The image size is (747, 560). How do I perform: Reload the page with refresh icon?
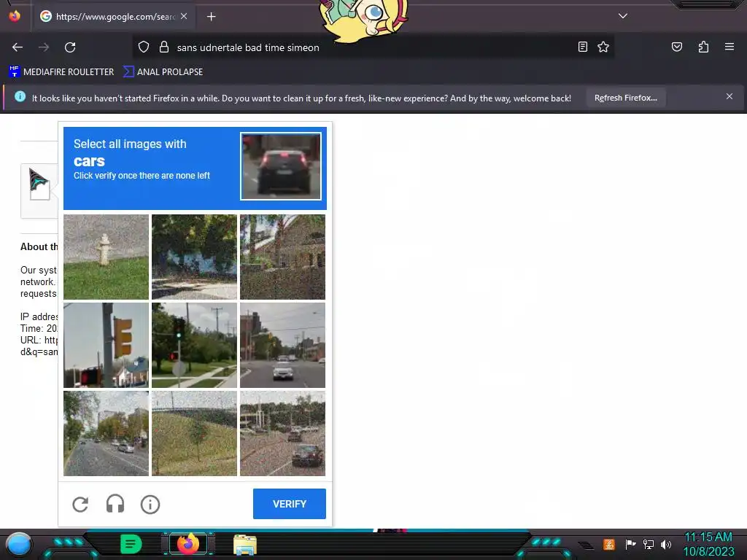[x=70, y=47]
